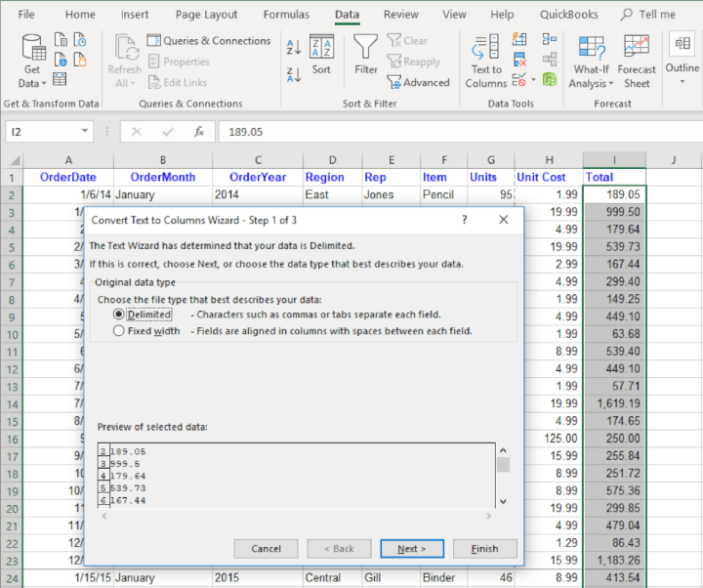This screenshot has height=588, width=703.
Task: Cancel the Text to Columns wizard
Action: (266, 549)
